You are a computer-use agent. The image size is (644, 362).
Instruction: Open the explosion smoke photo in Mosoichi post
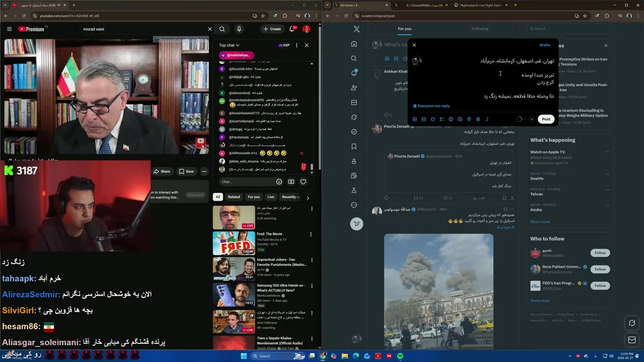(438, 292)
